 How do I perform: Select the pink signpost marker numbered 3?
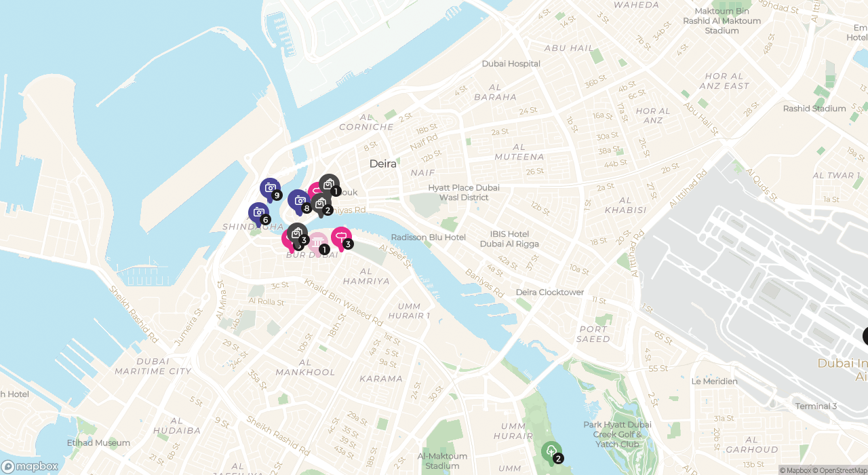(x=341, y=237)
